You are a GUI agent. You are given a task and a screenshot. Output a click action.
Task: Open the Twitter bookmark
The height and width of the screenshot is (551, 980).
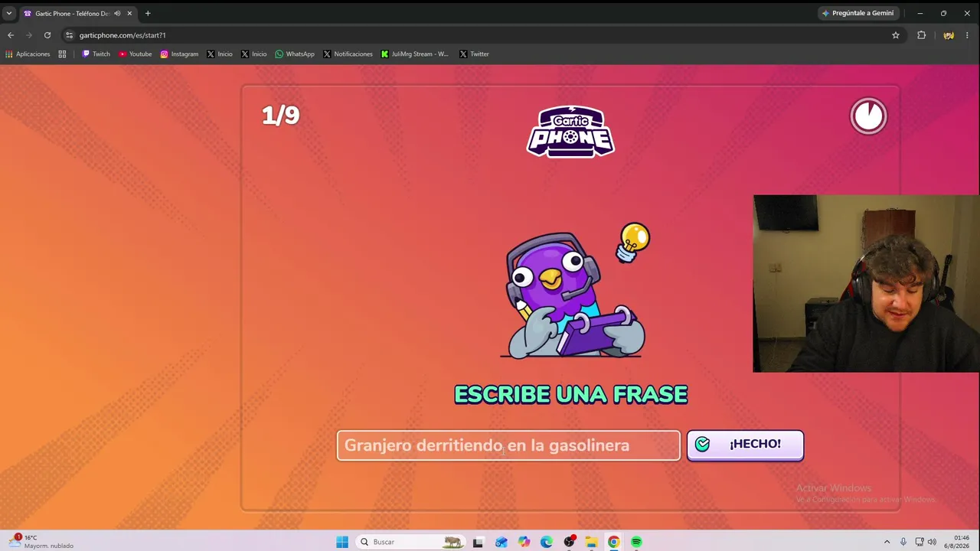tap(474, 54)
